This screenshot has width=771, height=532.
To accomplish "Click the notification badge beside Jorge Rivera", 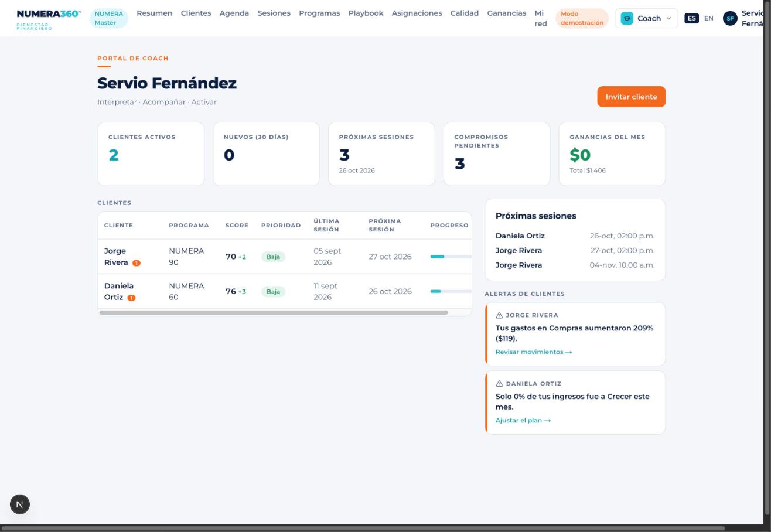I will tap(136, 263).
